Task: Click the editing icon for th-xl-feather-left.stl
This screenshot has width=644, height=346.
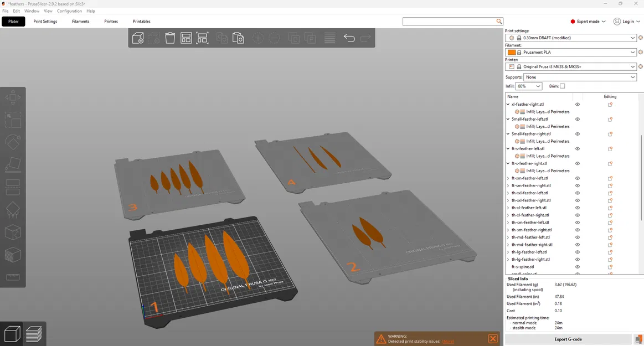Action: 610,208
